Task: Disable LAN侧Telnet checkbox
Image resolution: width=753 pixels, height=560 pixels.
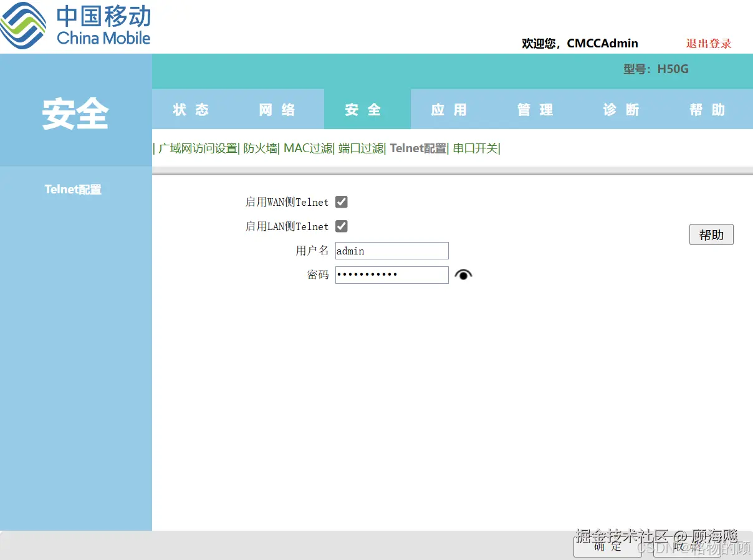Action: pos(341,226)
